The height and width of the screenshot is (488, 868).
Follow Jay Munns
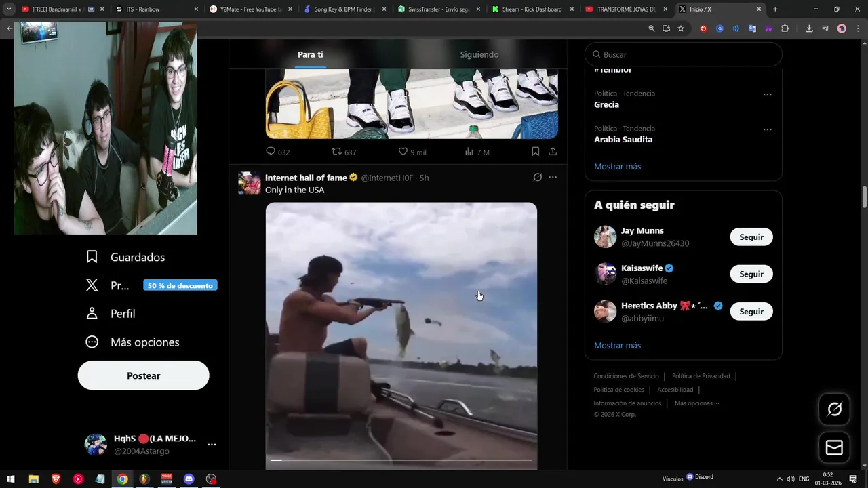click(x=751, y=237)
